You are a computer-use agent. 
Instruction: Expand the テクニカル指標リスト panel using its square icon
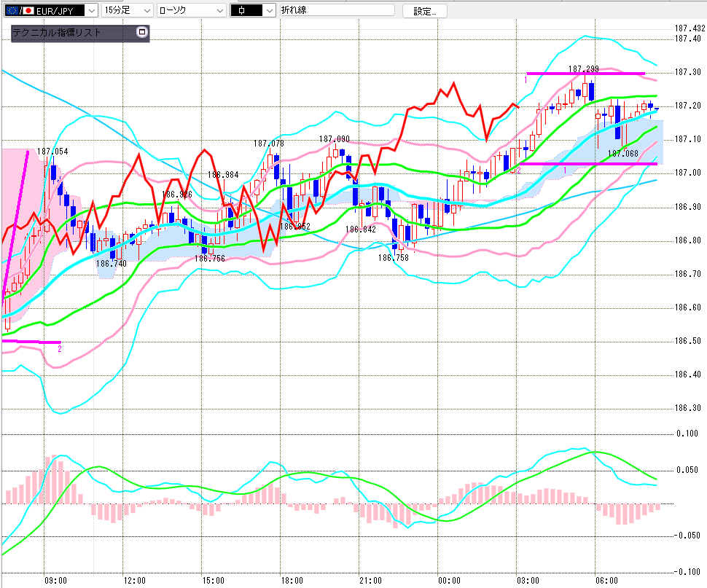tap(142, 32)
